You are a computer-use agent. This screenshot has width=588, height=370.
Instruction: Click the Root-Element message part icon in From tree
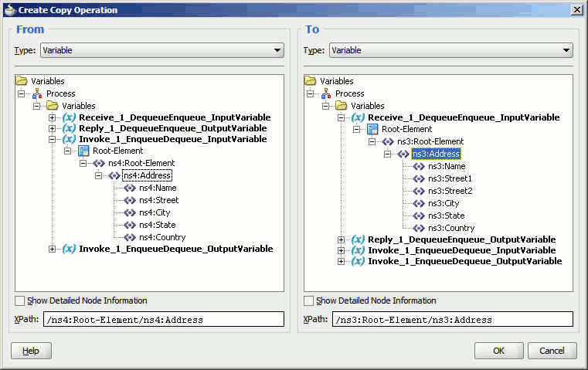tap(83, 151)
